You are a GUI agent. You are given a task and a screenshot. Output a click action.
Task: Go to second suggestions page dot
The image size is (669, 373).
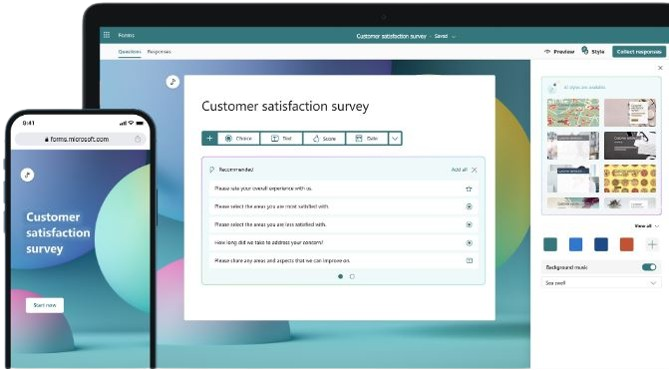point(352,277)
